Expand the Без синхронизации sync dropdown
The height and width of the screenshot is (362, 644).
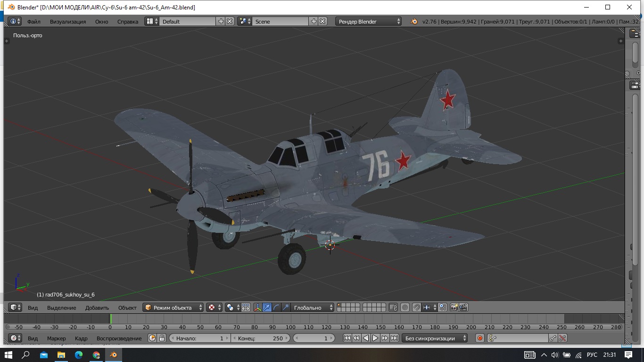(x=434, y=338)
